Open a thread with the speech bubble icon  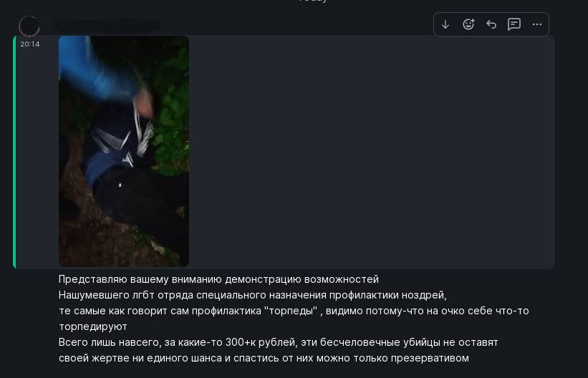pos(514,24)
